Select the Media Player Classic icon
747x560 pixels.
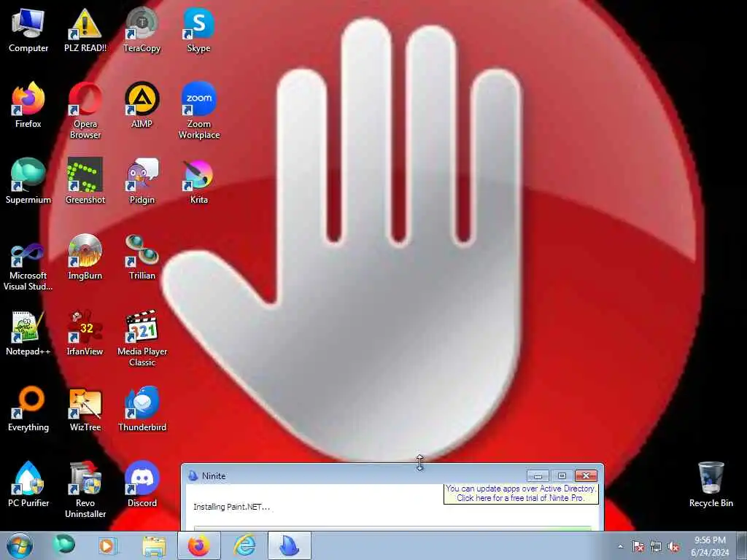pos(142,338)
